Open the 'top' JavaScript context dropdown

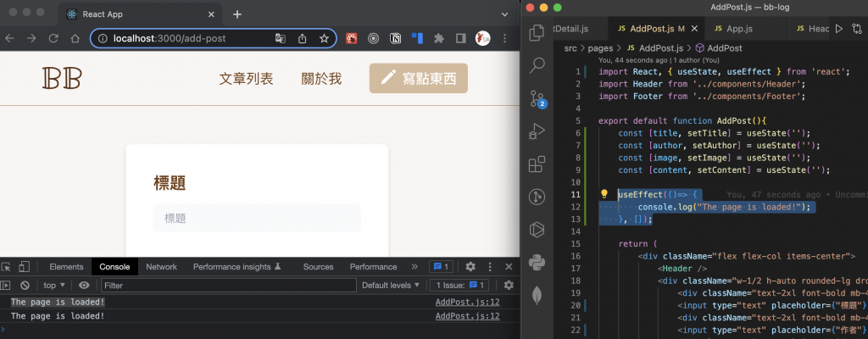pyautogui.click(x=54, y=286)
